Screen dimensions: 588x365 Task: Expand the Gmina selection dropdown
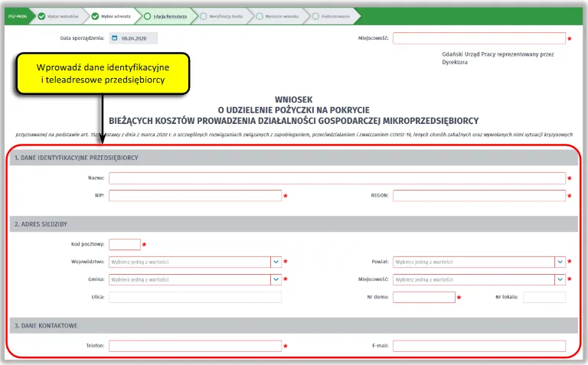pyautogui.click(x=276, y=279)
